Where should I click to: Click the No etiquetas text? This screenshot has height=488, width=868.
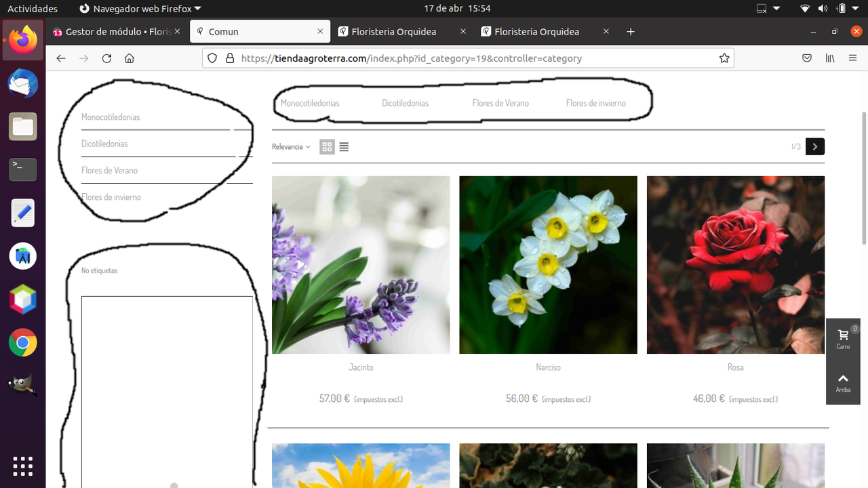(99, 270)
